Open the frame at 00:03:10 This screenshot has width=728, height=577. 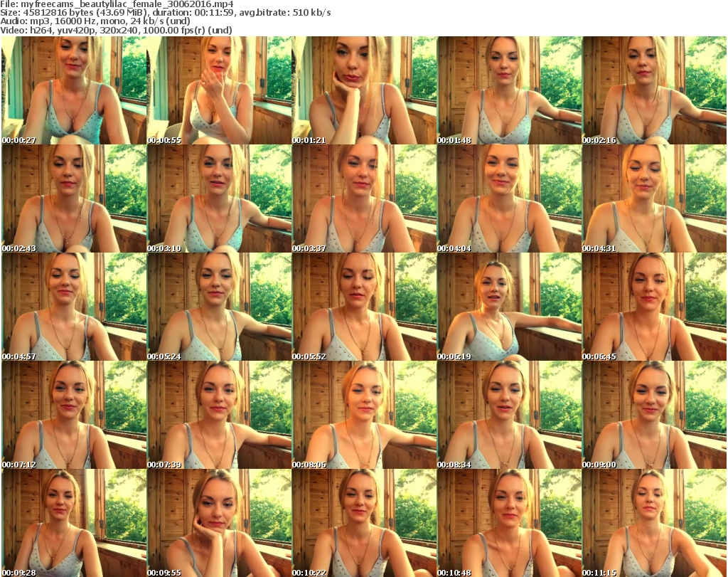(x=219, y=198)
